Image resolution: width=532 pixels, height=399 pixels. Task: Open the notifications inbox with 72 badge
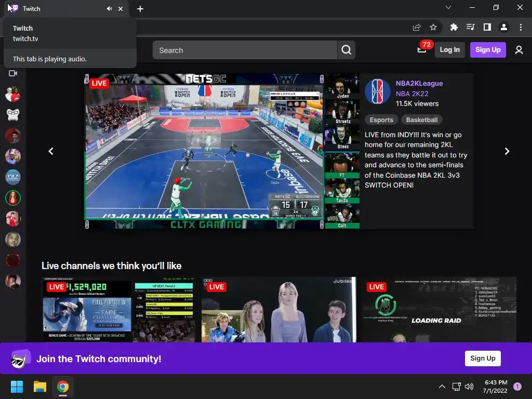[422, 50]
